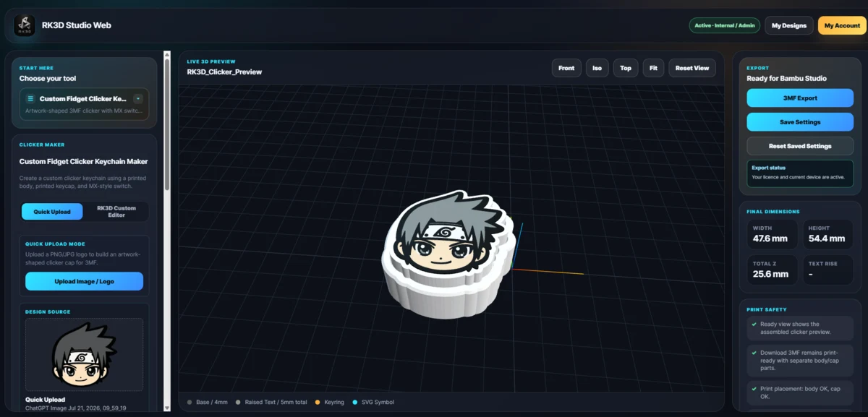Click the 3D clicker model in the preview

(x=448, y=253)
